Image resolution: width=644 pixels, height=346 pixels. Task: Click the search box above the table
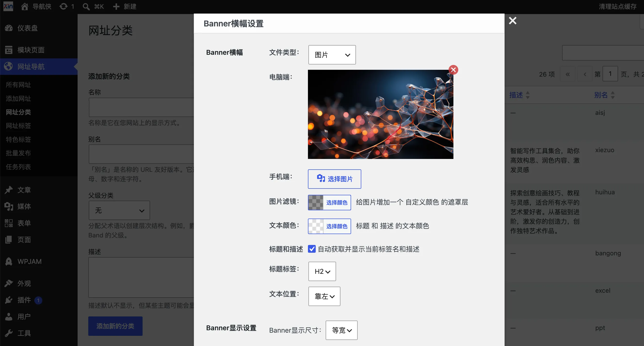[603, 53]
